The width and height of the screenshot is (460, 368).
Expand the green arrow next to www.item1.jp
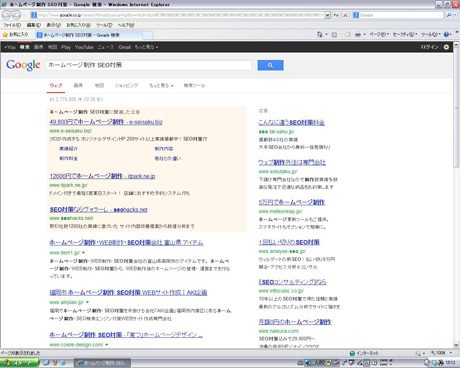tap(83, 253)
